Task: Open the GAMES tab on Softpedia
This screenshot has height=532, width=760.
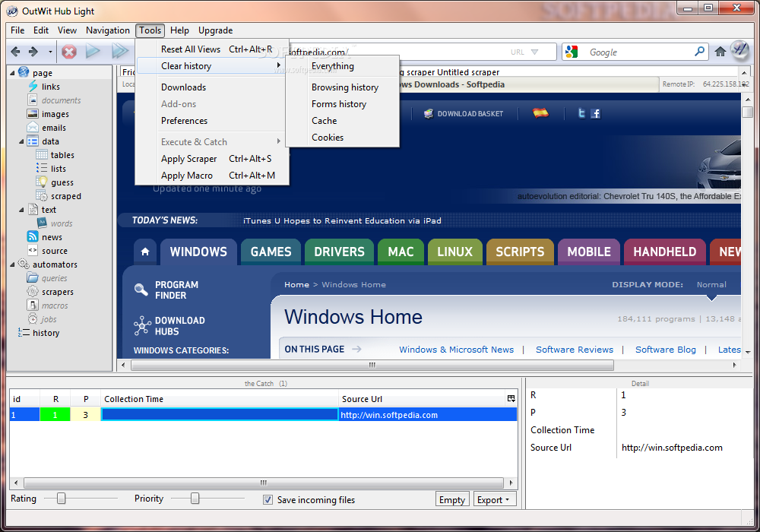Action: coord(271,252)
